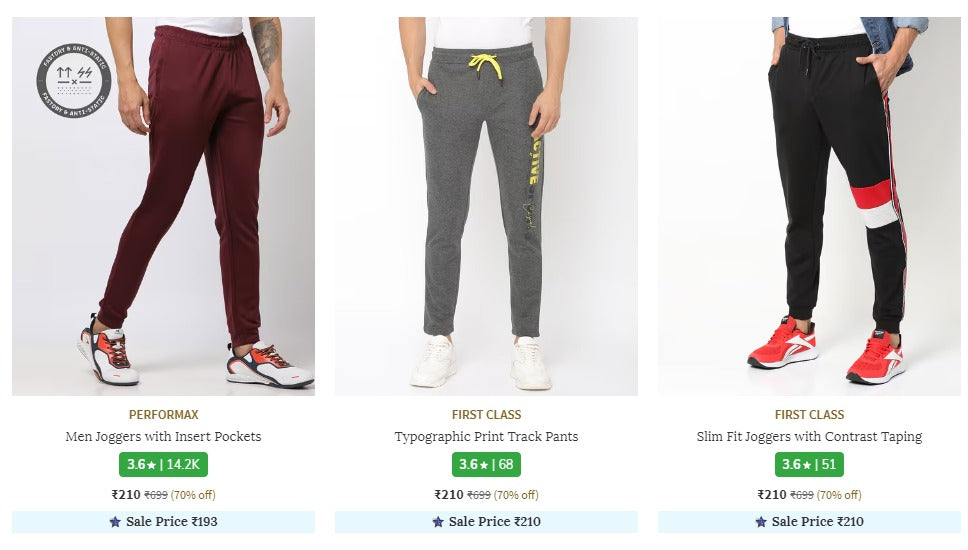Open Slim Fit Joggers with Contrast Taping title
Viewport: 968px width, 550px height.
(x=809, y=437)
